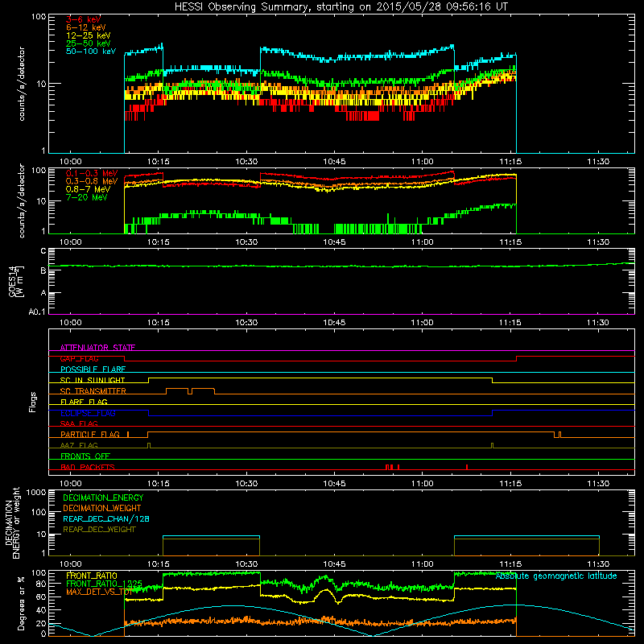Select the "SAA_FLAG" flag label
644x644 pixels.
(79, 423)
